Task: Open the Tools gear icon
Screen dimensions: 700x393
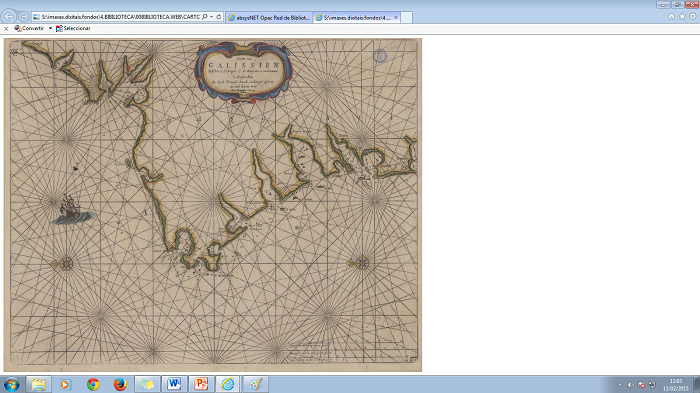Action: pos(693,17)
